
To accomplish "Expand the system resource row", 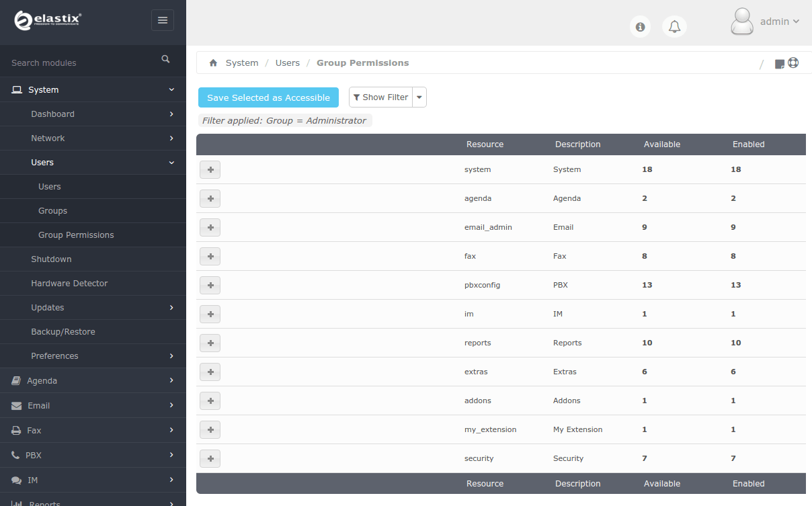I will tap(210, 170).
